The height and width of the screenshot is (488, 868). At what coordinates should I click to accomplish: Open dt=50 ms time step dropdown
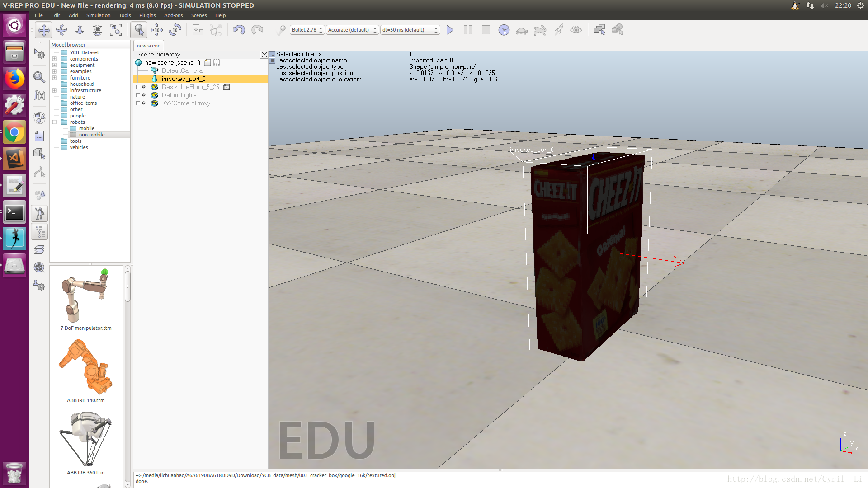pyautogui.click(x=410, y=30)
